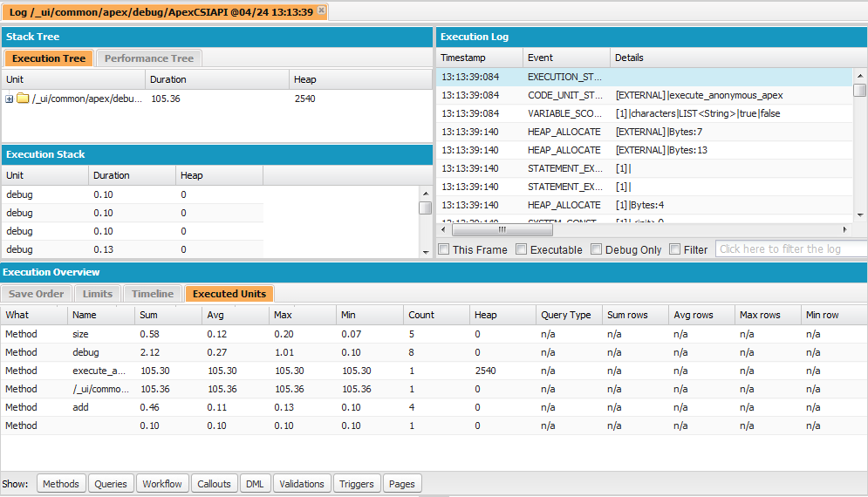The image size is (868, 497).
Task: Switch to Performance Tree tab
Action: pyautogui.click(x=148, y=58)
